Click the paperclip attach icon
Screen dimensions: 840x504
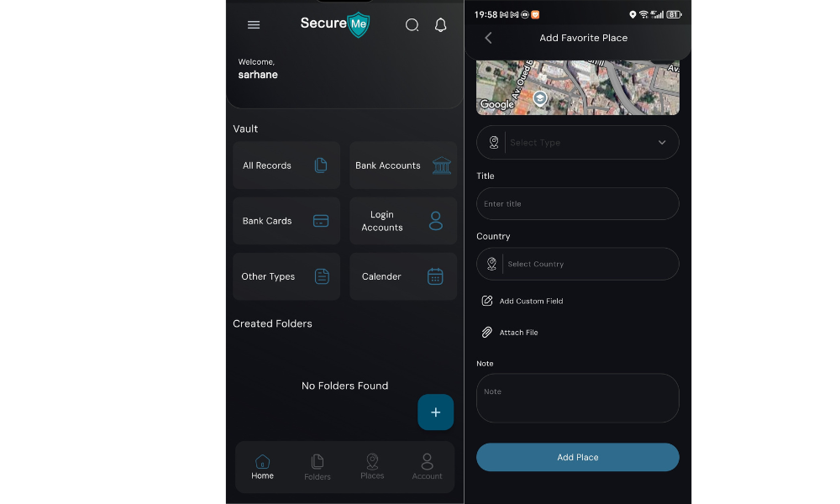coord(486,333)
